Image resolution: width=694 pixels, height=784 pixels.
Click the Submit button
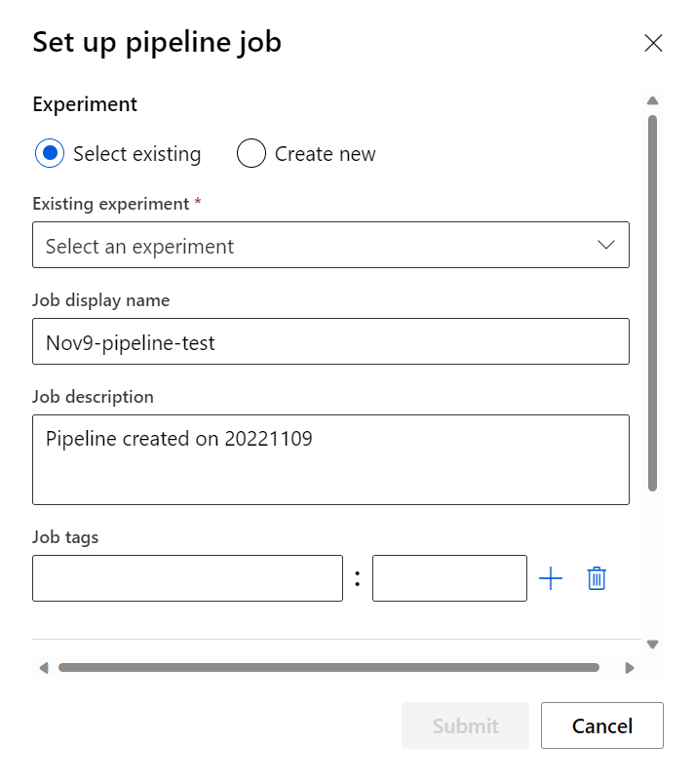pos(465,725)
